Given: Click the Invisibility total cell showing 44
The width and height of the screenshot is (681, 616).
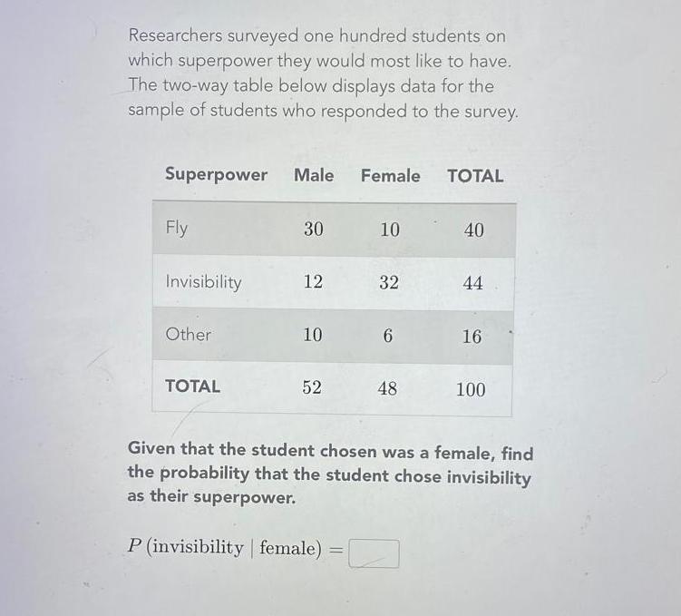Looking at the screenshot, I should pyautogui.click(x=472, y=283).
